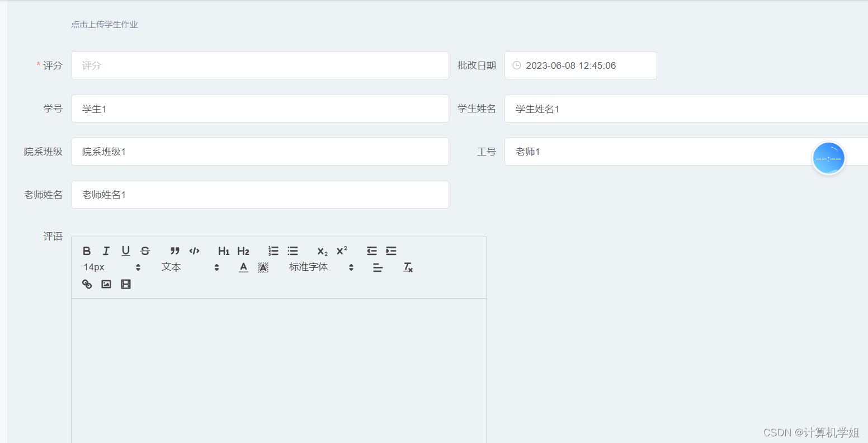This screenshot has width=868, height=443.
Task: Insert a code block
Action: click(x=195, y=251)
